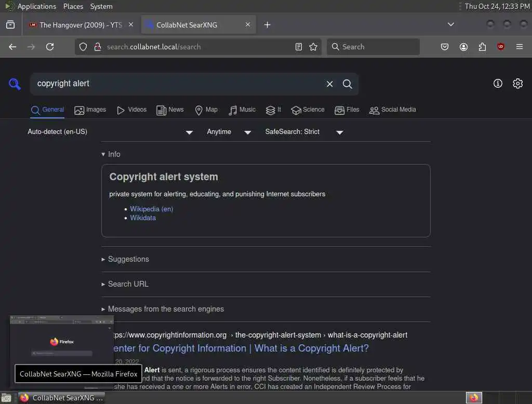Expand the Suggestions section

[x=125, y=259]
